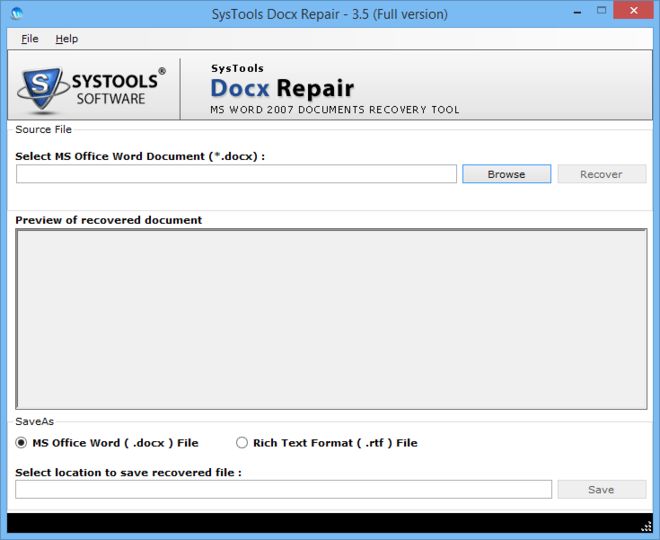This screenshot has width=660, height=540.
Task: Click the source docx file path field
Action: 236,174
